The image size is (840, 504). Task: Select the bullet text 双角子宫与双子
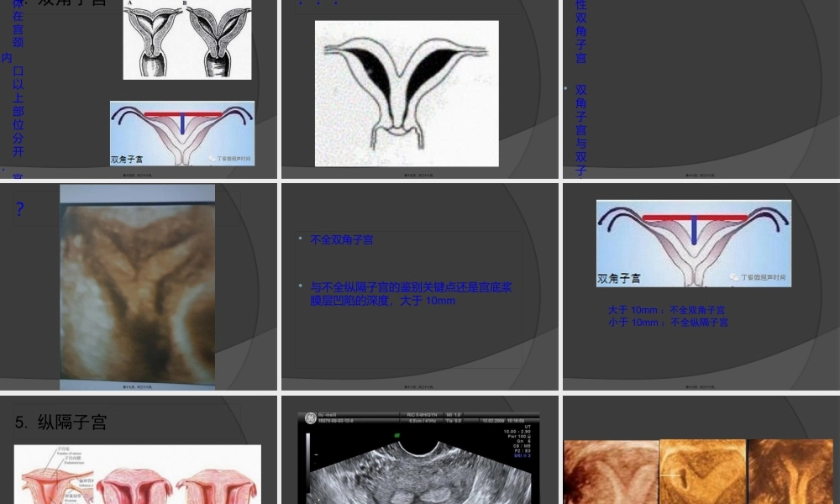(580, 130)
